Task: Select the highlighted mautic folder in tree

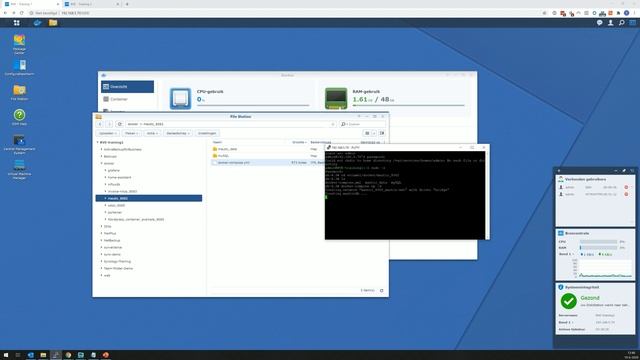Action: click(149, 198)
